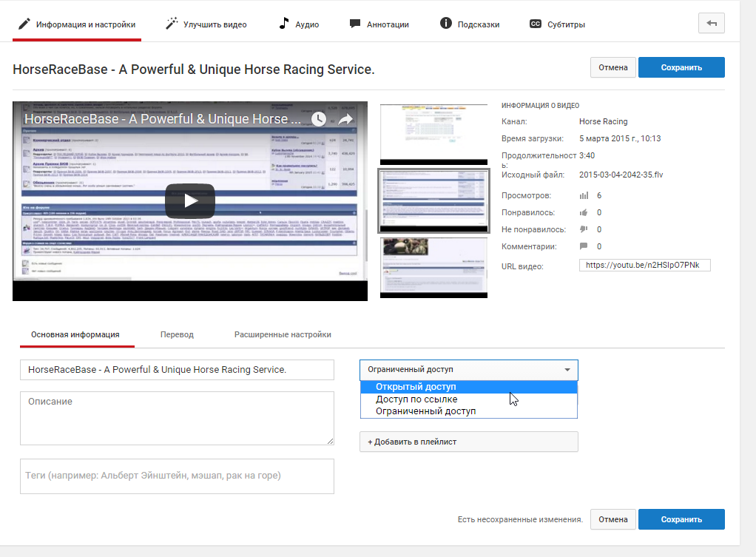Click the video URL field
The image size is (756, 557).
click(644, 266)
